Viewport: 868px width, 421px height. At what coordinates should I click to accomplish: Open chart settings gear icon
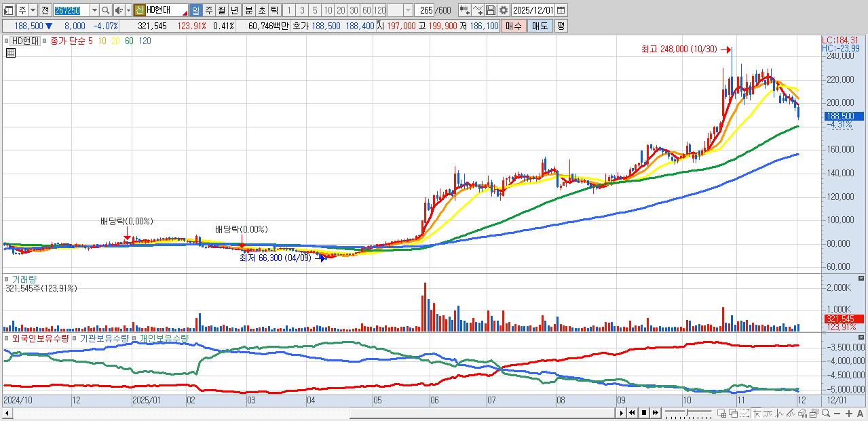(x=503, y=10)
